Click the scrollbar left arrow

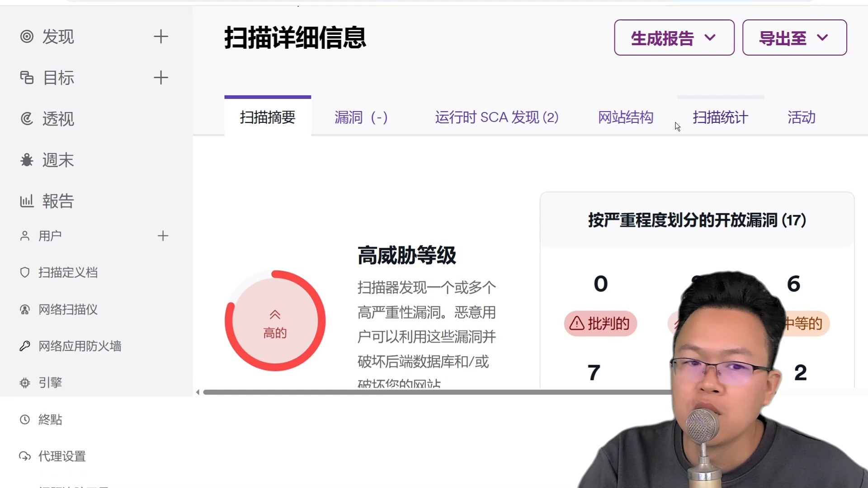click(198, 392)
